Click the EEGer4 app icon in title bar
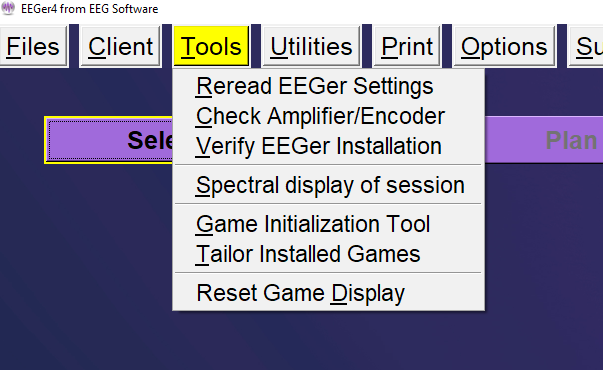Image resolution: width=603 pixels, height=370 pixels. 8,8
